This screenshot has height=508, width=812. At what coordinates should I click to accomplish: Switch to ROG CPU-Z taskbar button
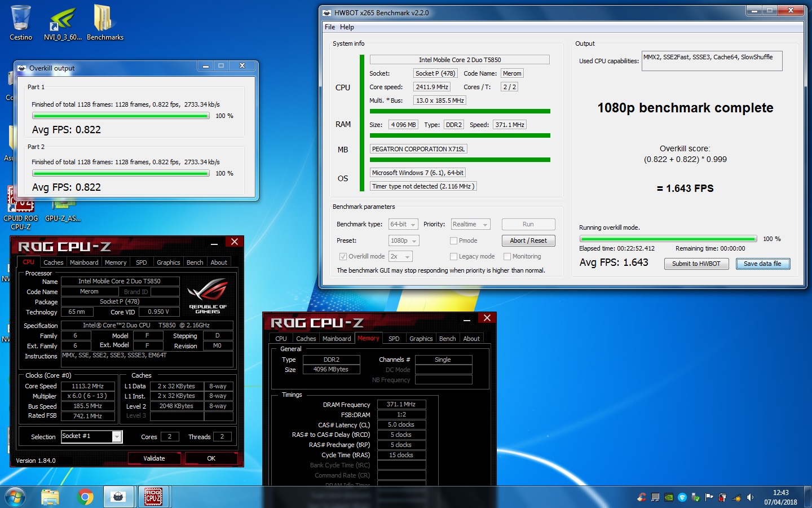153,497
